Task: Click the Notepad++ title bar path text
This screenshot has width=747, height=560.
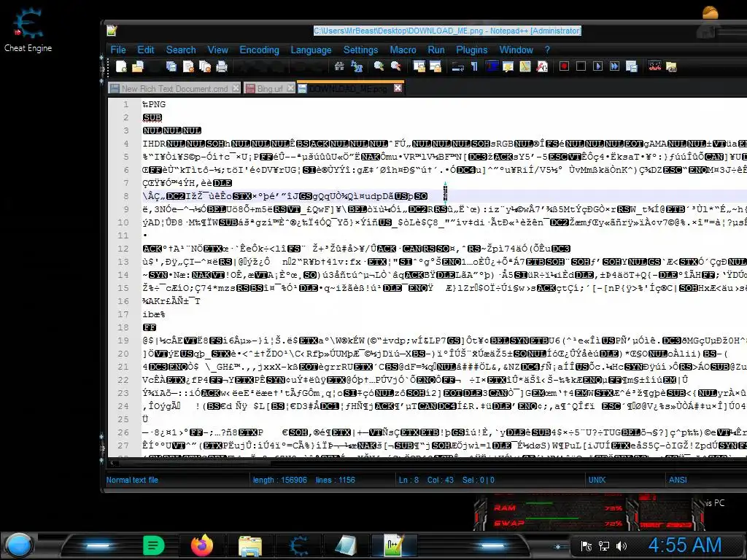Action: click(x=447, y=31)
